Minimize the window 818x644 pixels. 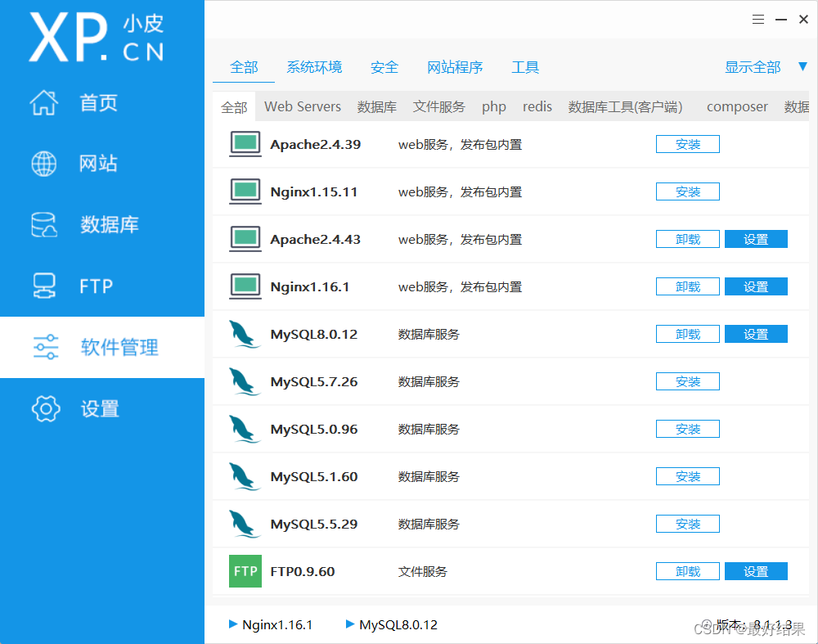point(781,20)
